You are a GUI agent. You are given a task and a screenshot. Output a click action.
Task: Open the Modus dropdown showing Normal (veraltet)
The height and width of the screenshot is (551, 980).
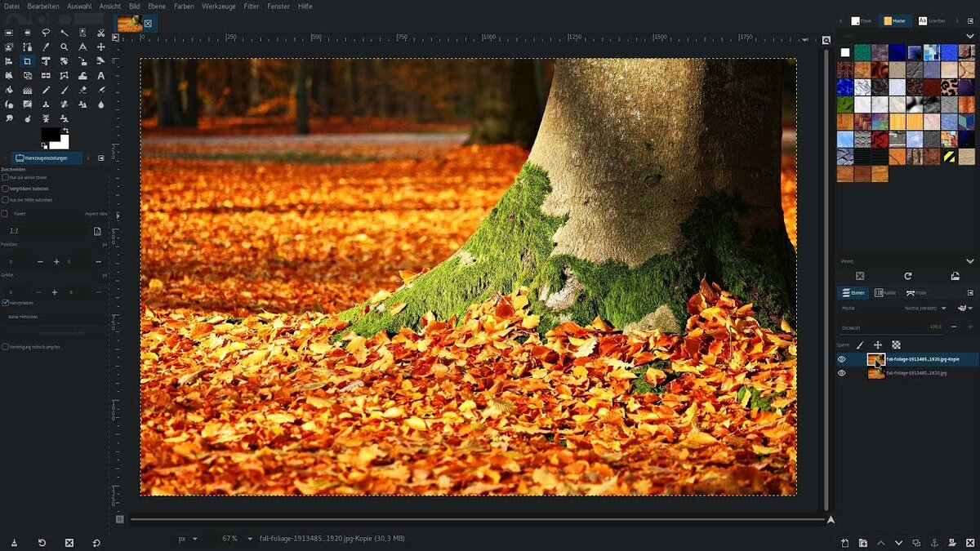click(921, 309)
